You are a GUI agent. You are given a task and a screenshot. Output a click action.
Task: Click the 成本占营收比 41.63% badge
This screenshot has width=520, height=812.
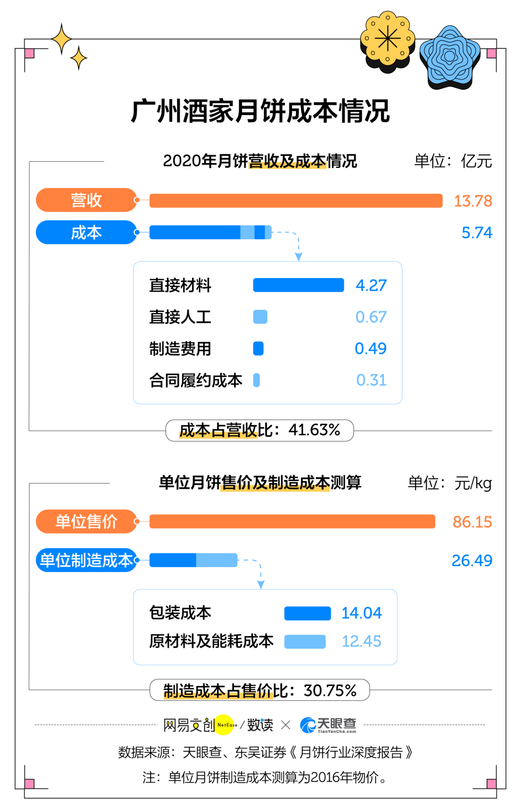pos(260,430)
